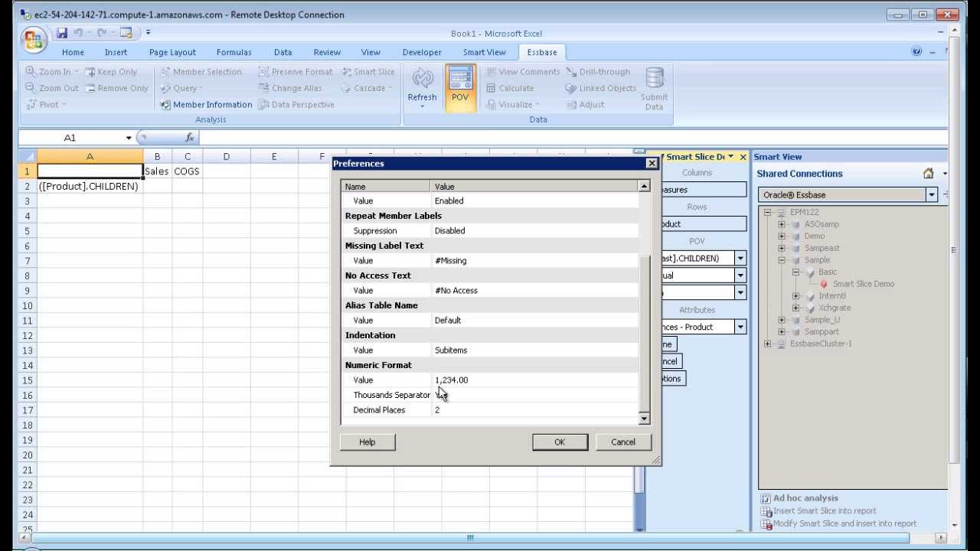Select the Smart Slice Demo tree item

(x=863, y=284)
